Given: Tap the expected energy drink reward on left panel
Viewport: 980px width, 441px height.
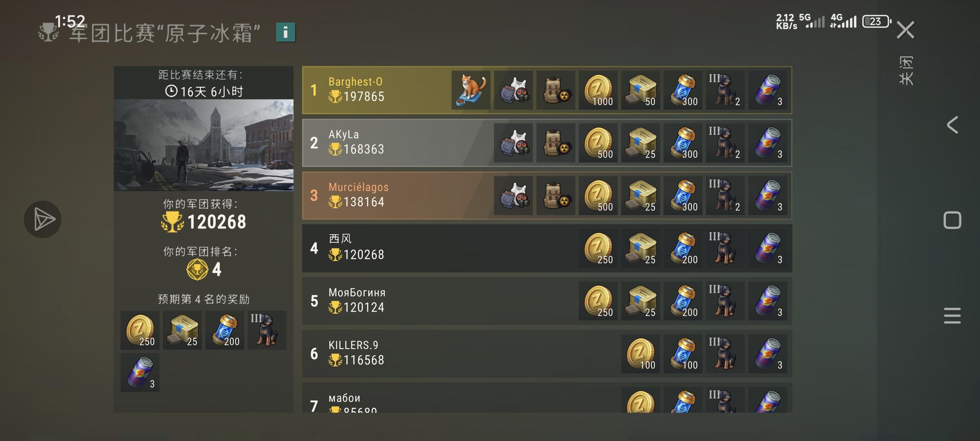Looking at the screenshot, I should [140, 373].
